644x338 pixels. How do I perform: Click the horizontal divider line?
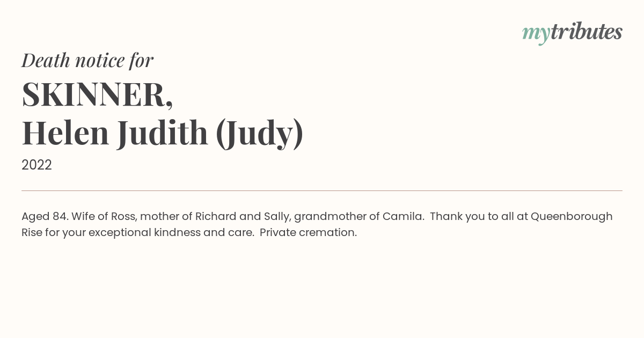(x=322, y=190)
